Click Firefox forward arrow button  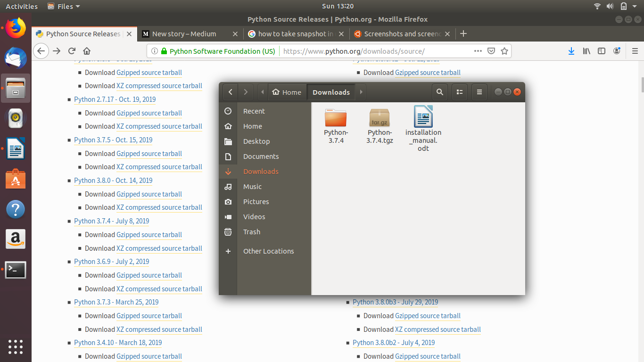click(x=57, y=51)
